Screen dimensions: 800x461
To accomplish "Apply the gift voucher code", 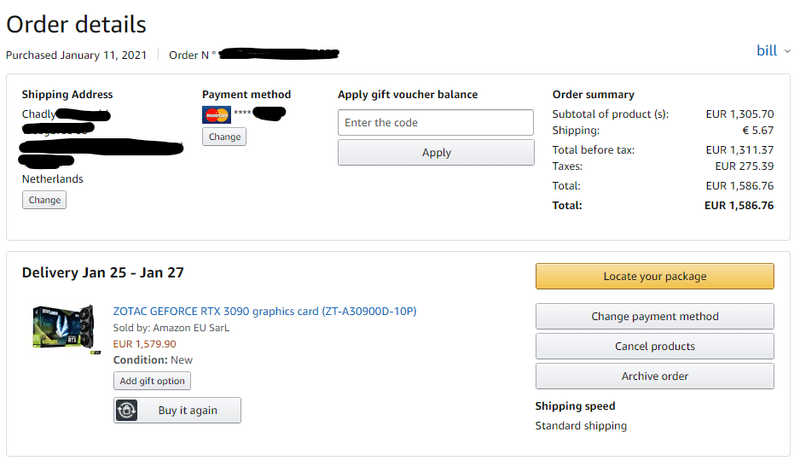I will tap(436, 152).
